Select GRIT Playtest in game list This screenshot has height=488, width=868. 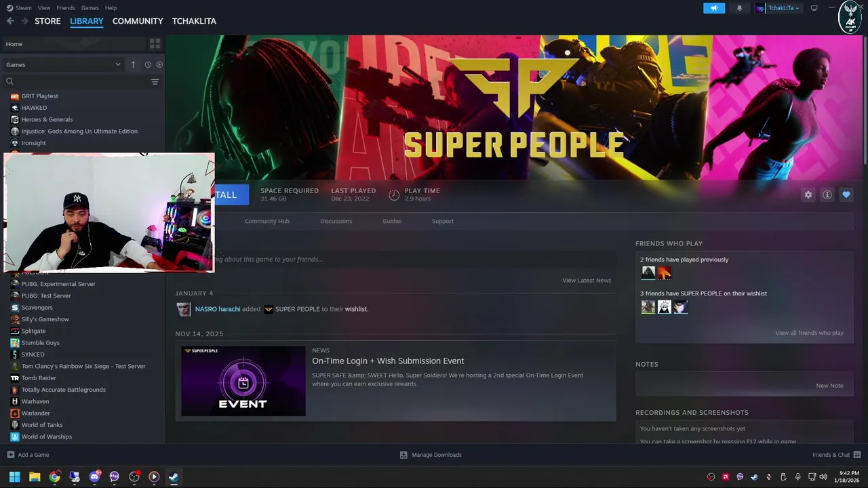click(39, 96)
